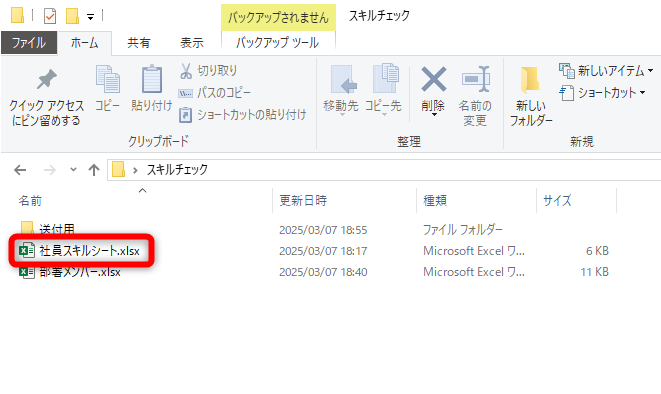Click the 6 KB size cell
The height and width of the screenshot is (394, 661).
(597, 251)
